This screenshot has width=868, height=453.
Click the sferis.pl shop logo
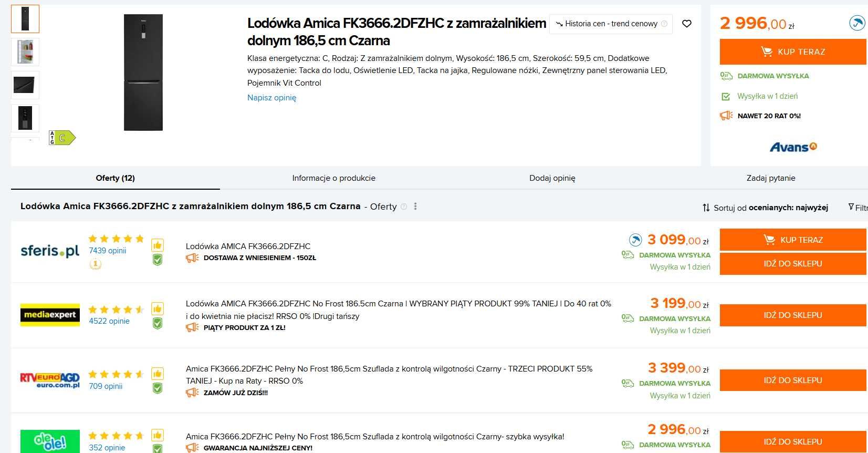[x=50, y=251]
